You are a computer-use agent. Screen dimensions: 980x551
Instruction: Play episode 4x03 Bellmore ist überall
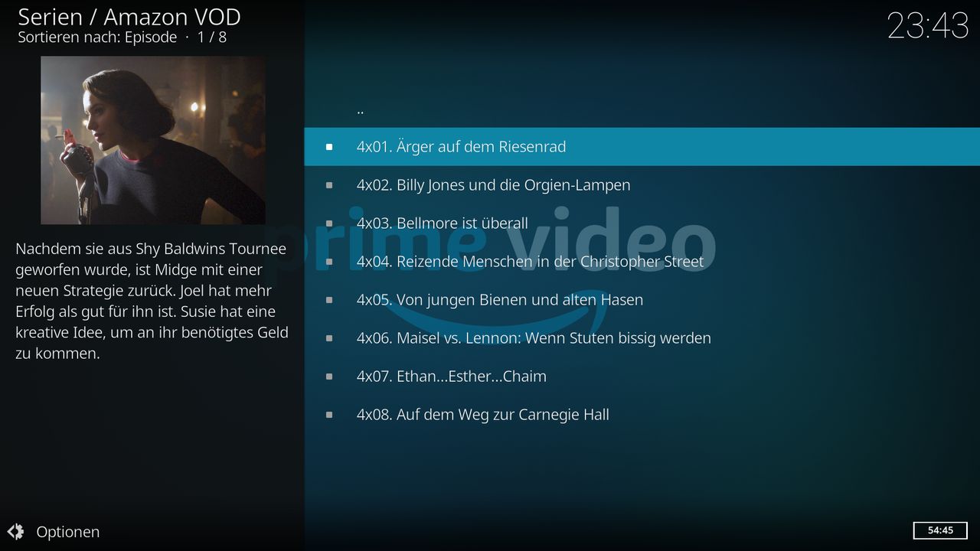pos(642,223)
